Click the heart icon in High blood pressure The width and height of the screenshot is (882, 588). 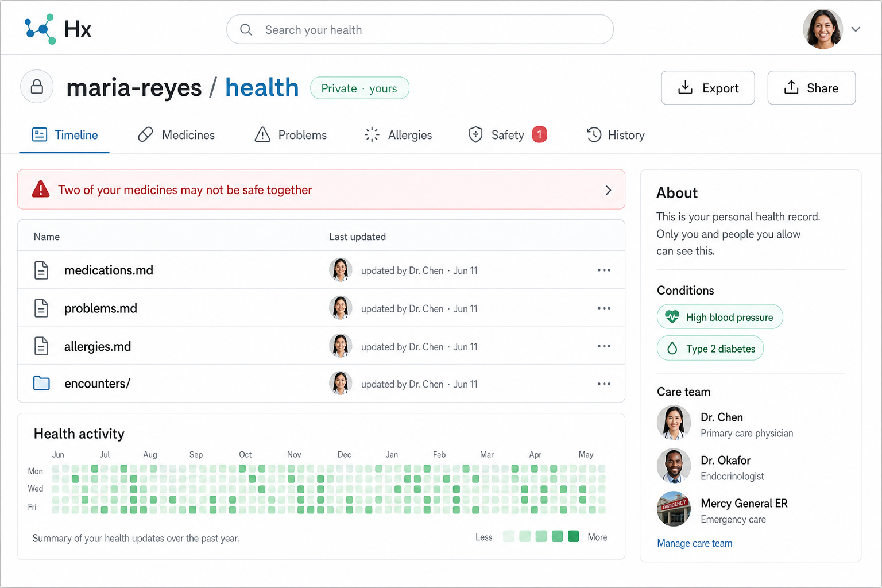click(672, 316)
